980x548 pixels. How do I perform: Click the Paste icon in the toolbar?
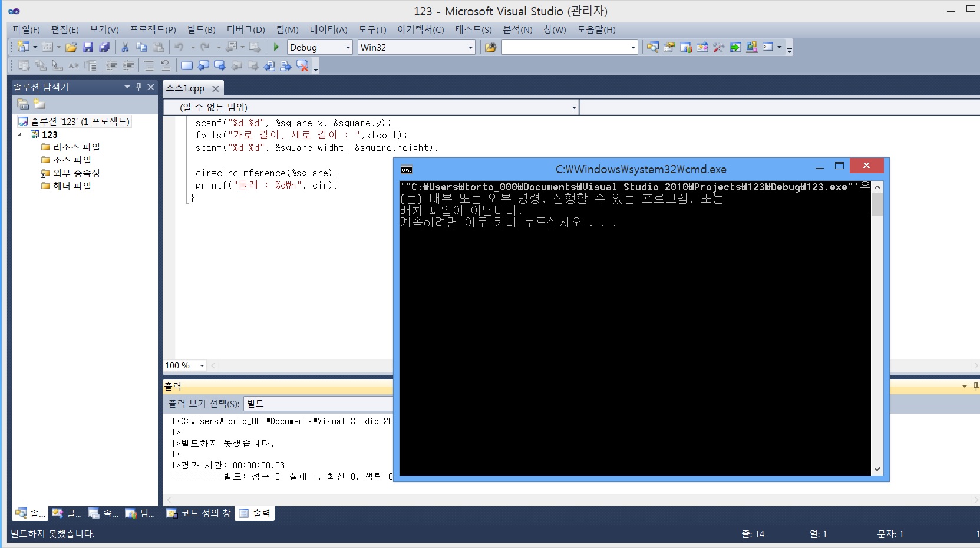(159, 47)
